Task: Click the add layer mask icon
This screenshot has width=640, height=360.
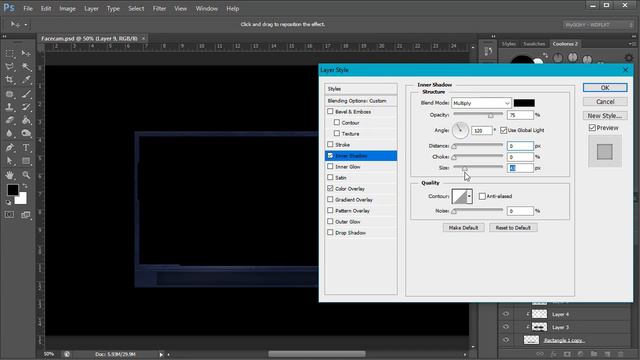Action: (567, 354)
